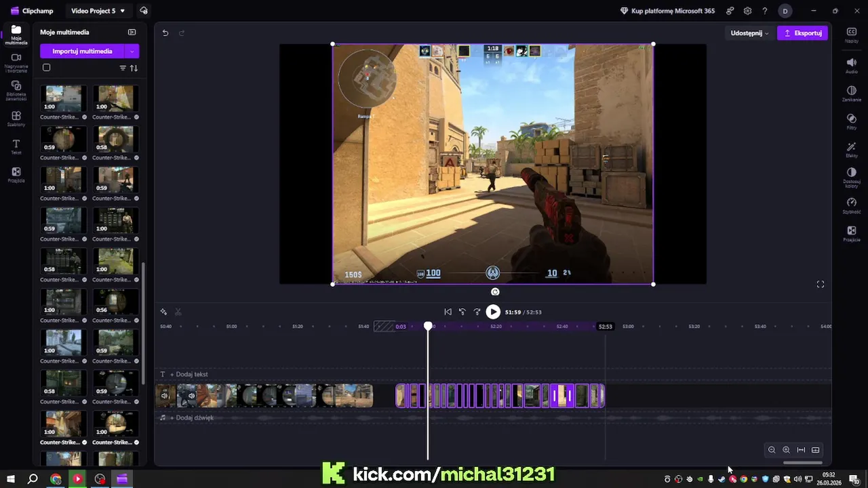Open Windows taskbar search
Screen dimensions: 868x488
pos(33,479)
